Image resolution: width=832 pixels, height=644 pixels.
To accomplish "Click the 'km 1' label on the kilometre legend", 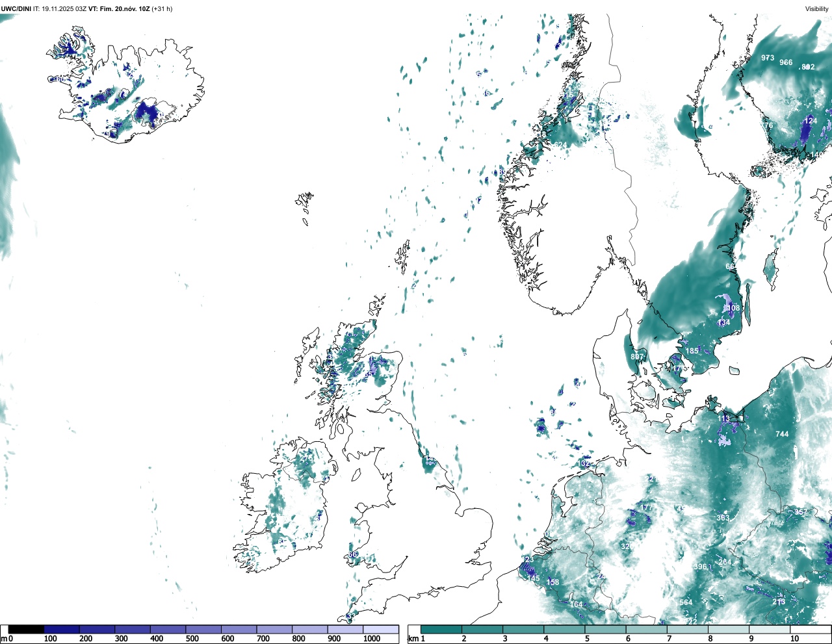I will 416,639.
